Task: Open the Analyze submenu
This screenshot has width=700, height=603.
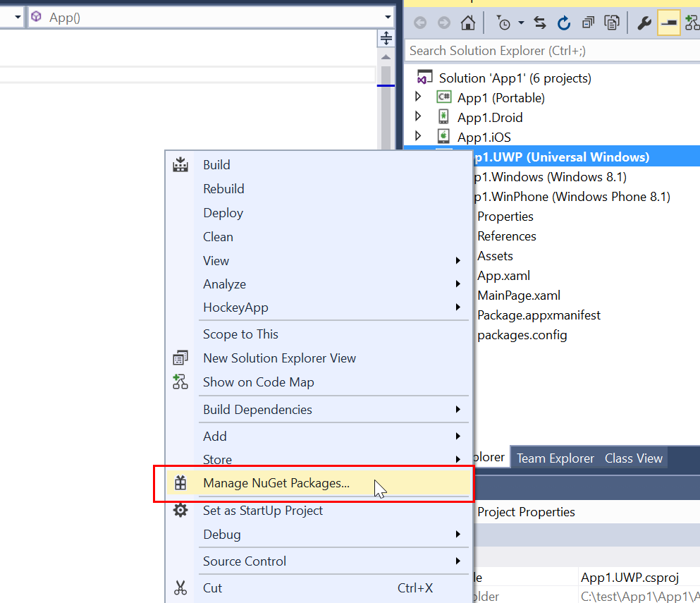Action: click(318, 284)
